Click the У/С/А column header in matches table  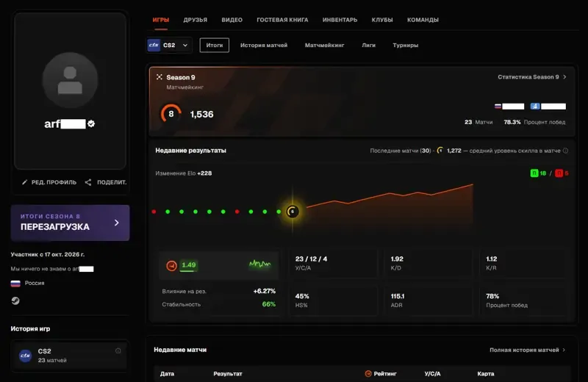(x=432, y=373)
